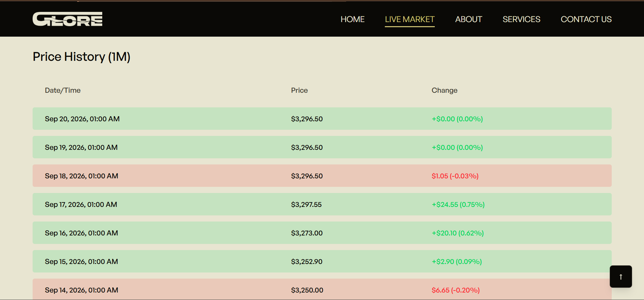The height and width of the screenshot is (300, 644).
Task: Open the Contact Us page
Action: [x=586, y=19]
